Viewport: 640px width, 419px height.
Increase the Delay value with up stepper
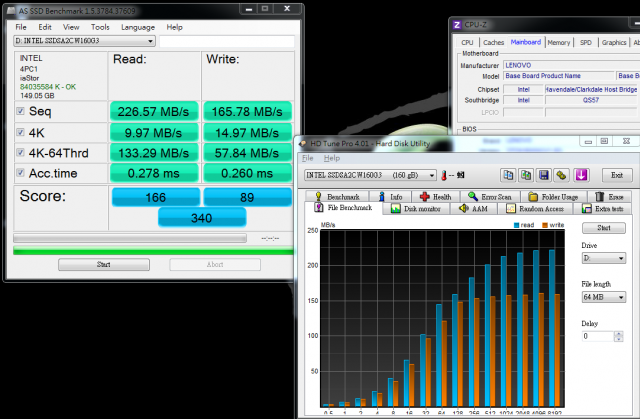618,334
